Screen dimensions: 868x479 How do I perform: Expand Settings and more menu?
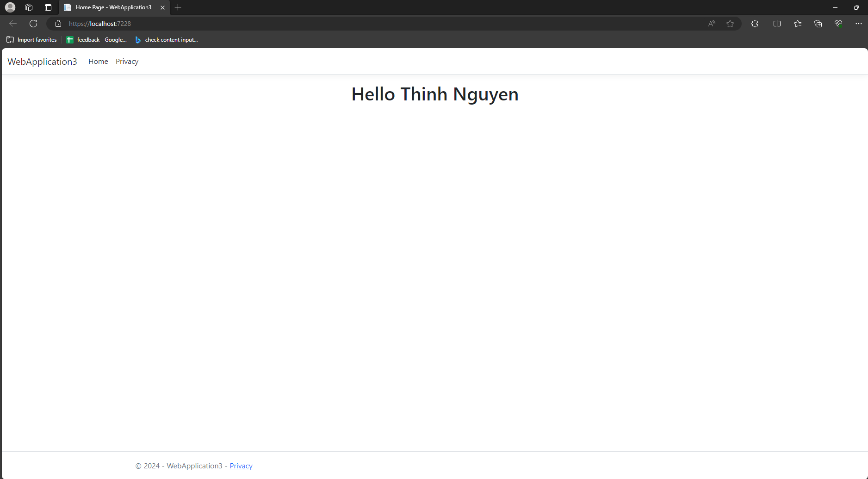pos(858,24)
